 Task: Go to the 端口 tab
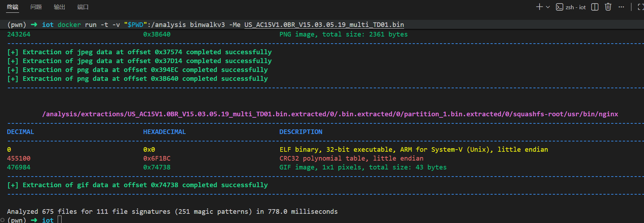click(x=83, y=7)
